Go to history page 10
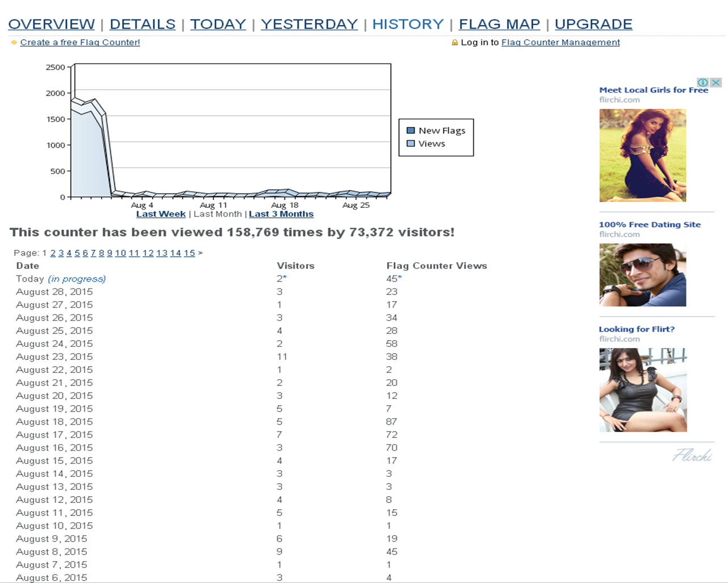This screenshot has height=583, width=728. 120,253
